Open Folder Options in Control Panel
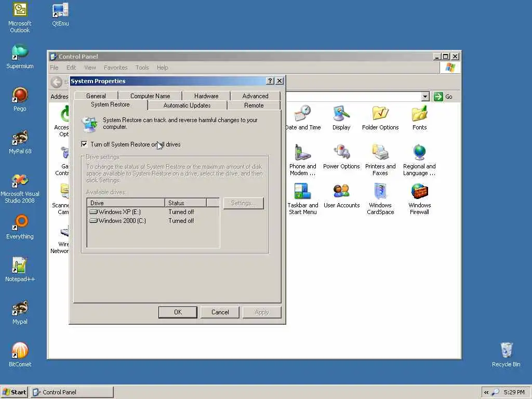This screenshot has height=399, width=532. point(380,118)
